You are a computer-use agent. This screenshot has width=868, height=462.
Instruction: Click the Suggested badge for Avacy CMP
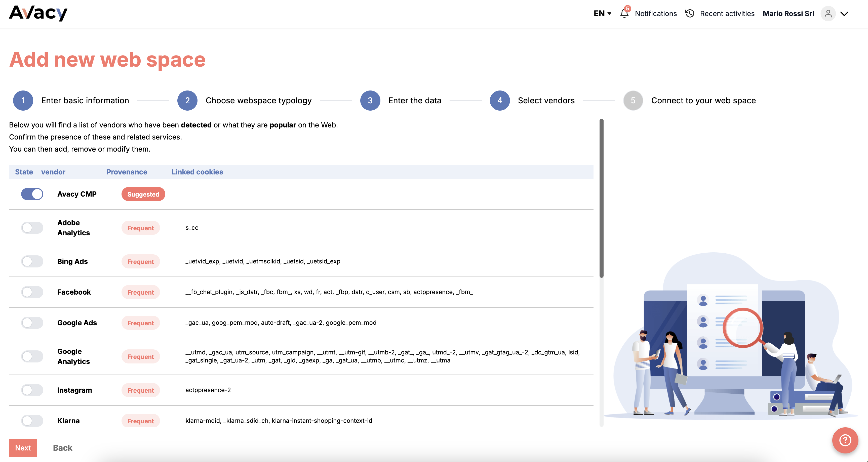coord(143,194)
